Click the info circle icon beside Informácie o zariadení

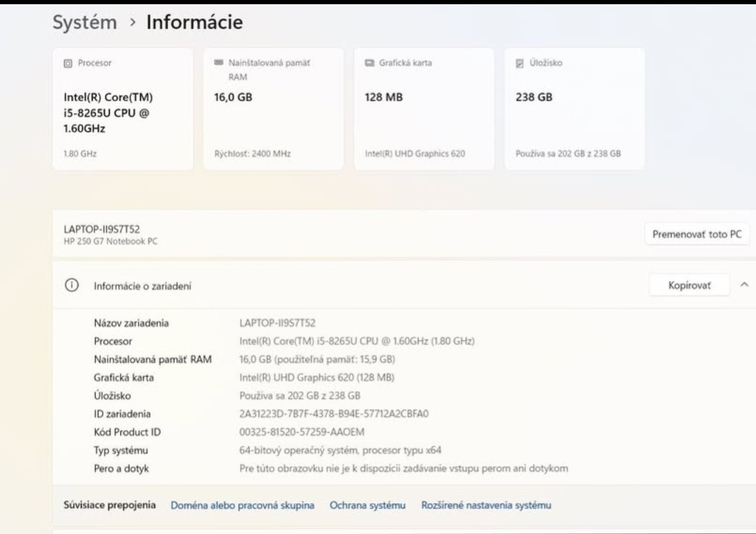tap(71, 286)
